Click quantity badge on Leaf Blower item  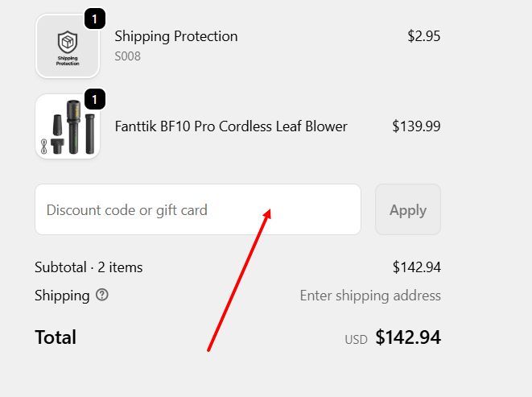(x=94, y=100)
